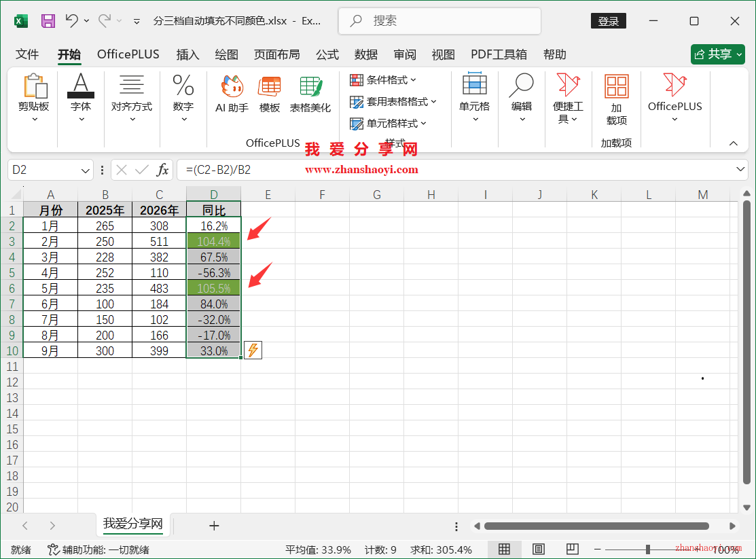The width and height of the screenshot is (756, 559).
Task: Switch to Page Layout view icon
Action: click(539, 549)
